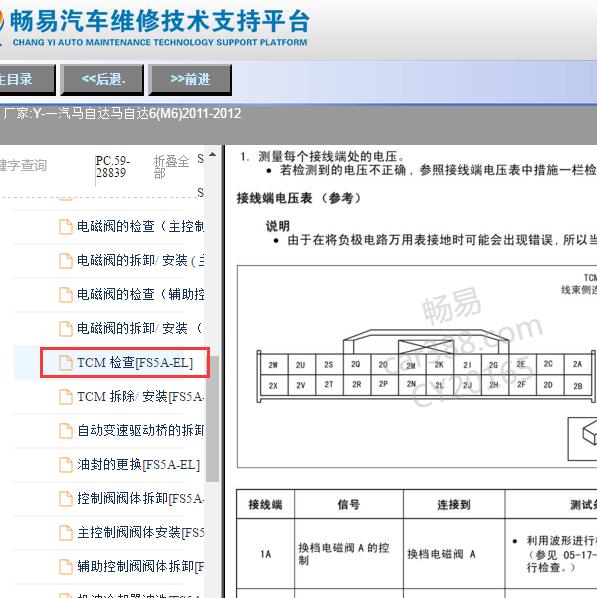
Task: Click document icon beside 电磁阀的检查（主控制
Action: (66, 227)
